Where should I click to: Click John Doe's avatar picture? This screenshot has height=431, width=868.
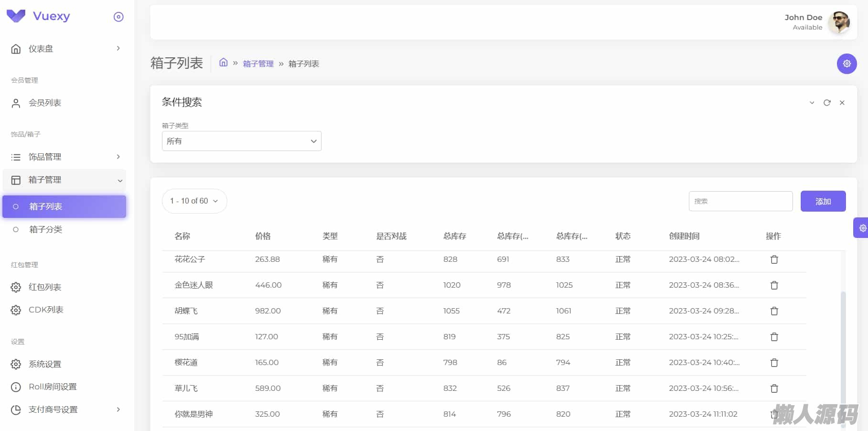pos(839,22)
